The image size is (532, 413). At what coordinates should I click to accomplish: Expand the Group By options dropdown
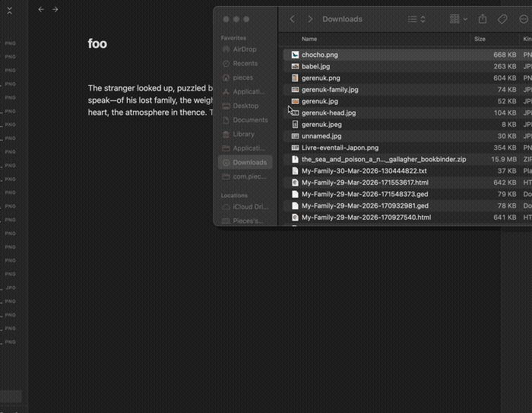[458, 19]
